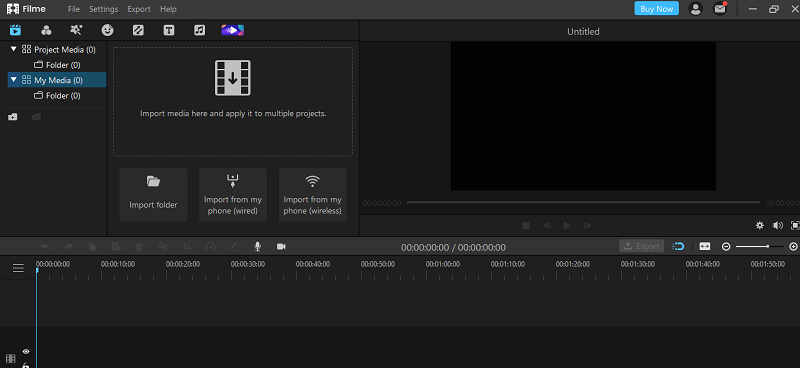The height and width of the screenshot is (368, 800).
Task: Click the Import folder button
Action: (x=153, y=195)
